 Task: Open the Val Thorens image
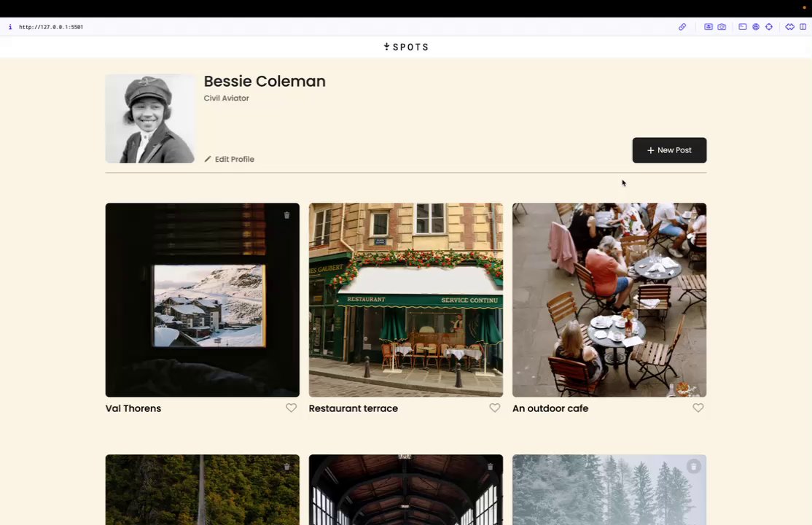pos(202,300)
